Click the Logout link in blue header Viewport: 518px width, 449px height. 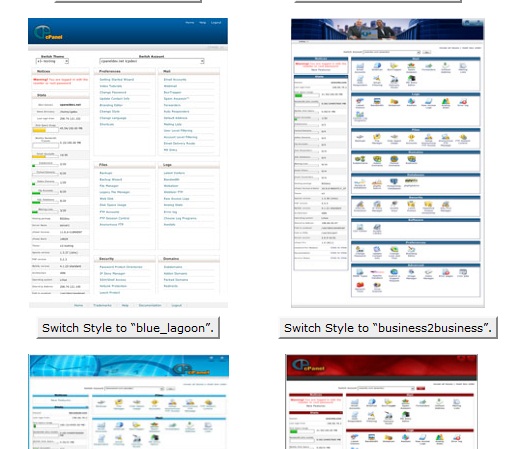tap(216, 23)
